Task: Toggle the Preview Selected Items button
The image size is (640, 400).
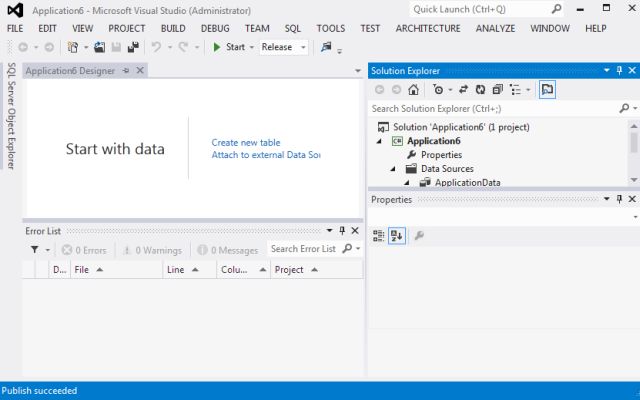Action: [x=547, y=89]
